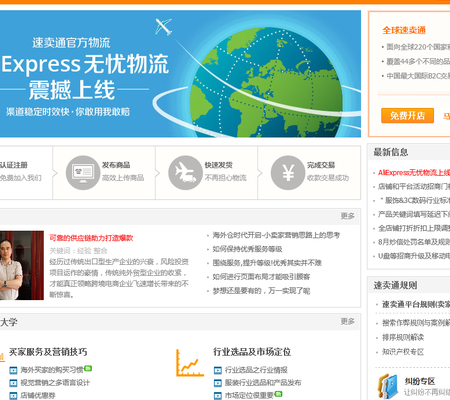Image resolution: width=450 pixels, height=400 pixels.
Task: Click the 最新信息 panel heading
Action: coord(391,152)
